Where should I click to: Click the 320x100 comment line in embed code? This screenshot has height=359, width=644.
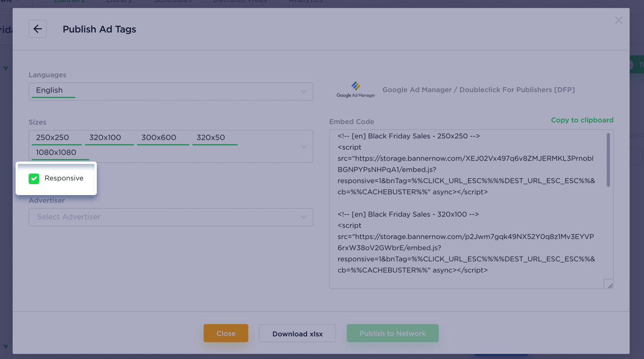[408, 214]
